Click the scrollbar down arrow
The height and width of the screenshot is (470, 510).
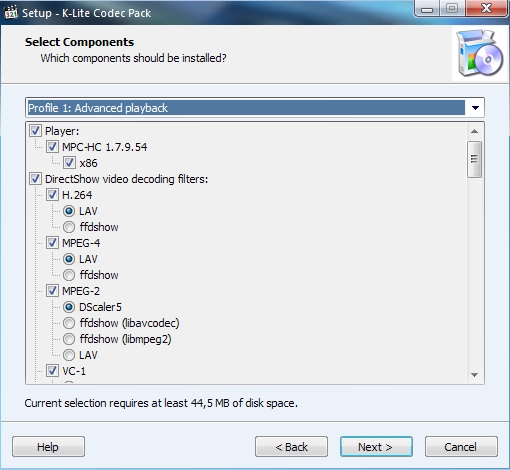tap(475, 375)
